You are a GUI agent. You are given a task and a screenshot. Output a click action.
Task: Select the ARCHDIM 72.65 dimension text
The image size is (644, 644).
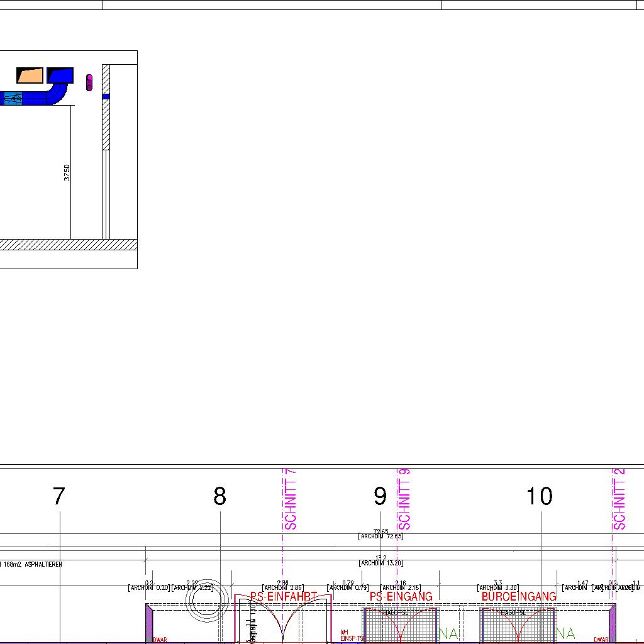pyautogui.click(x=380, y=536)
